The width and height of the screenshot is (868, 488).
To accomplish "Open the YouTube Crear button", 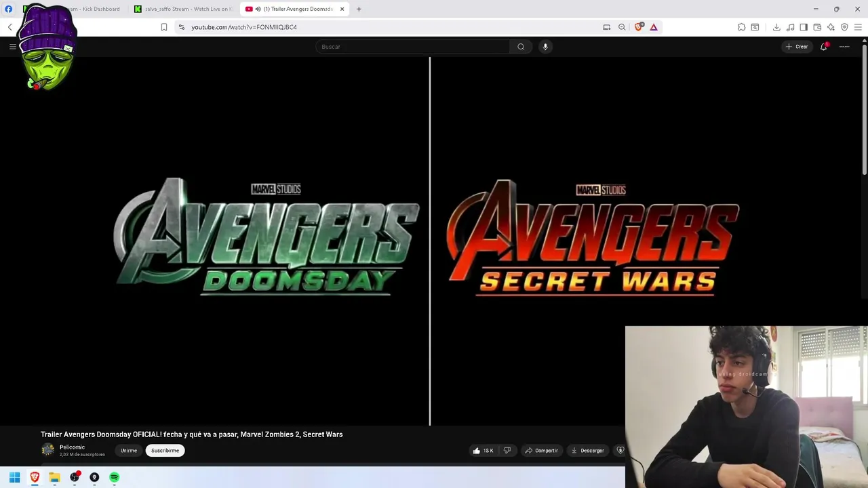I will point(797,47).
